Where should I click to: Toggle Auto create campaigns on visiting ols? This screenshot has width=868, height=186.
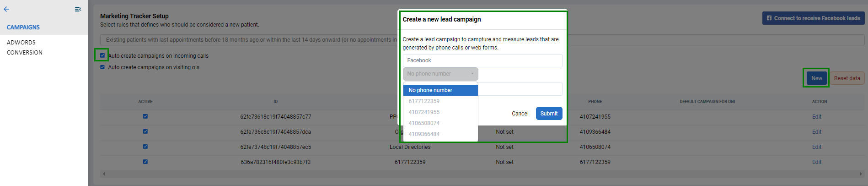point(102,67)
